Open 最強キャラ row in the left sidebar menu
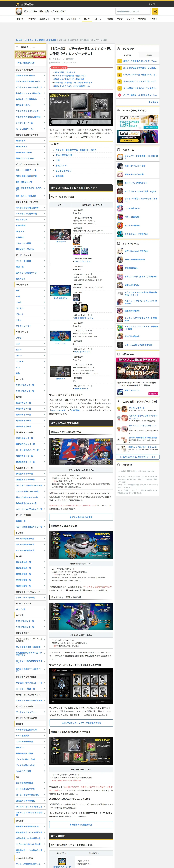 (30, 140)
